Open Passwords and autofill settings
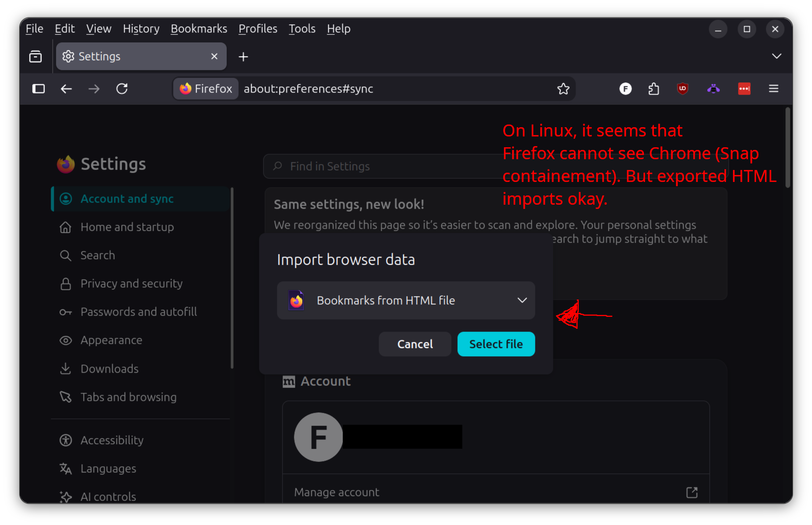This screenshot has width=812, height=525. pyautogui.click(x=140, y=312)
